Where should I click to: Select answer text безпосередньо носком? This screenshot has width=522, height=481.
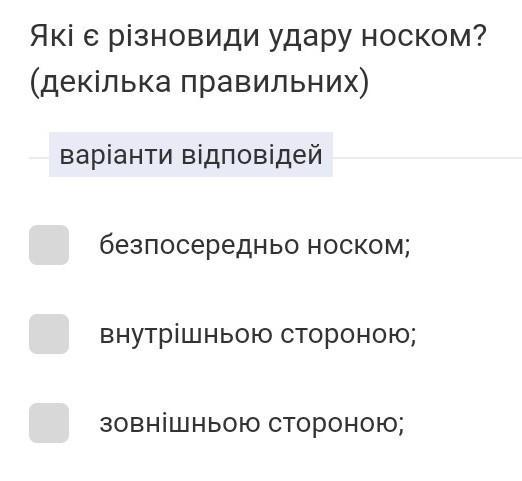(255, 246)
